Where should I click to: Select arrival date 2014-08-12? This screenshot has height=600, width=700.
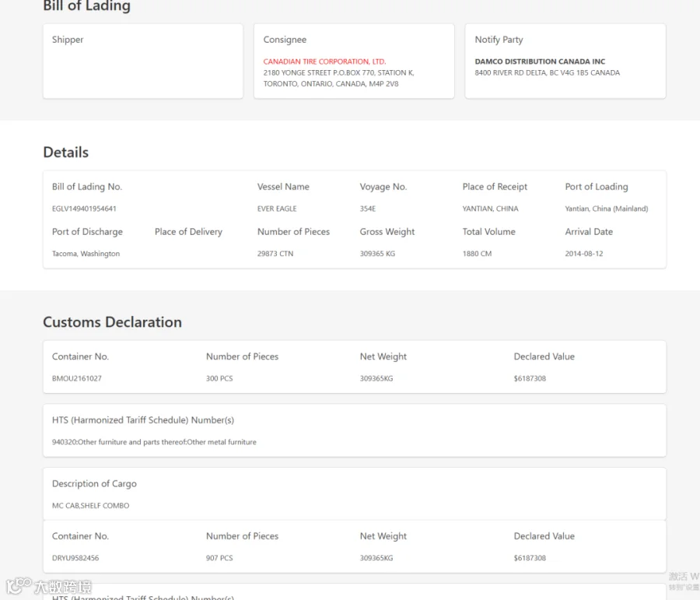[583, 254]
